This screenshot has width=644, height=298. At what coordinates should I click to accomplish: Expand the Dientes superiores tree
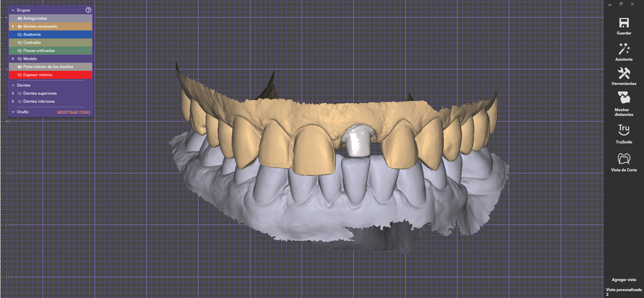coord(13,93)
